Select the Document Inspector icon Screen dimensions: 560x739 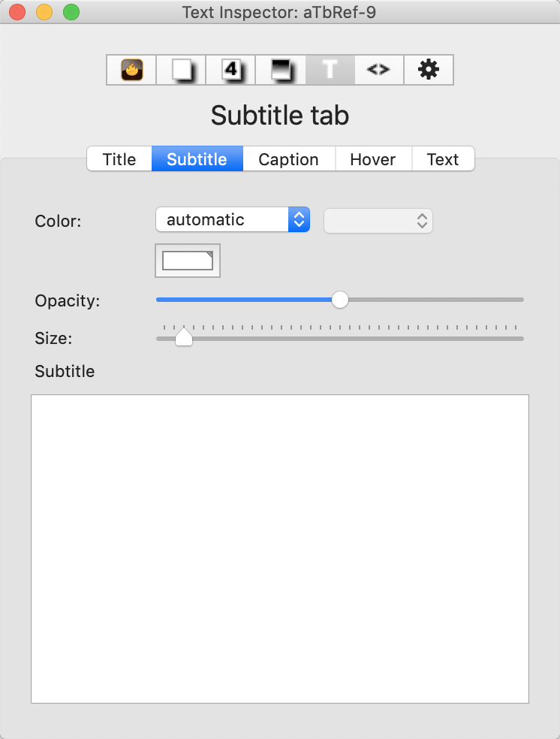click(x=180, y=69)
